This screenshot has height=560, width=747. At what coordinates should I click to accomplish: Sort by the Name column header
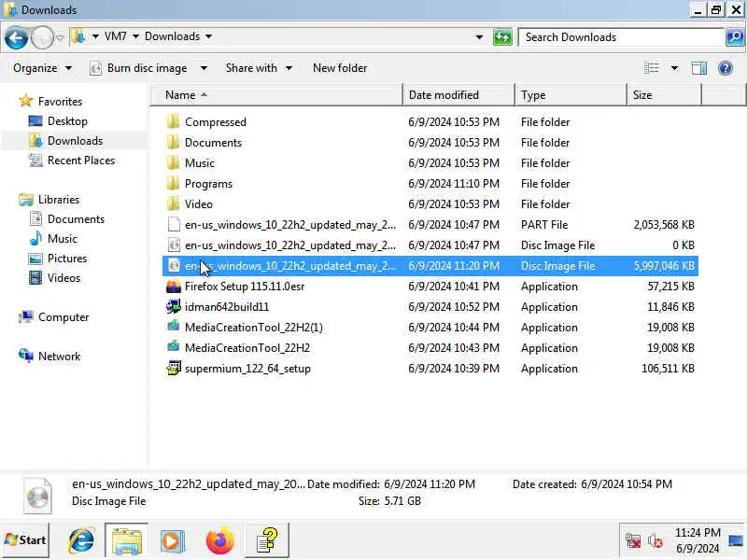(x=276, y=95)
